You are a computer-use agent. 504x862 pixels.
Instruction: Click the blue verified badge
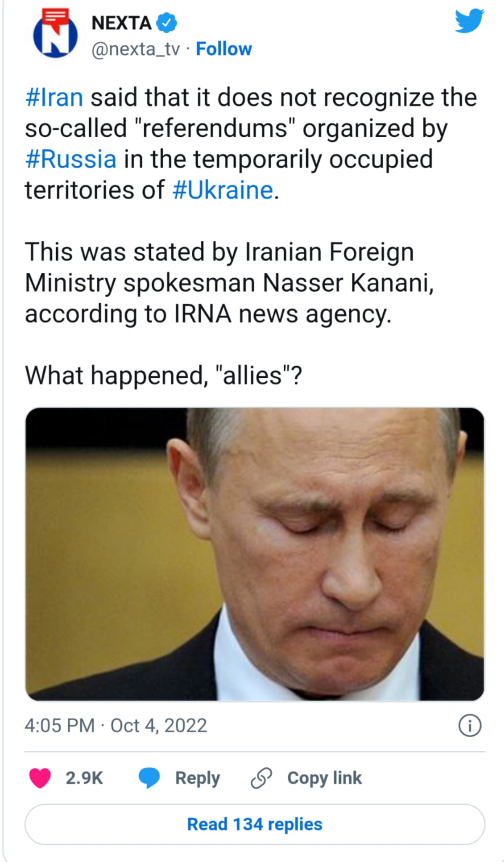tap(167, 23)
